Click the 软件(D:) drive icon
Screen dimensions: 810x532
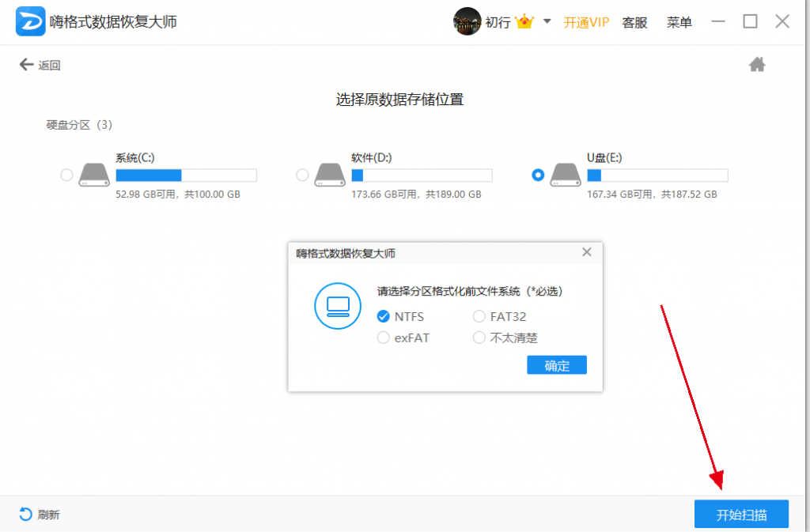coord(330,175)
